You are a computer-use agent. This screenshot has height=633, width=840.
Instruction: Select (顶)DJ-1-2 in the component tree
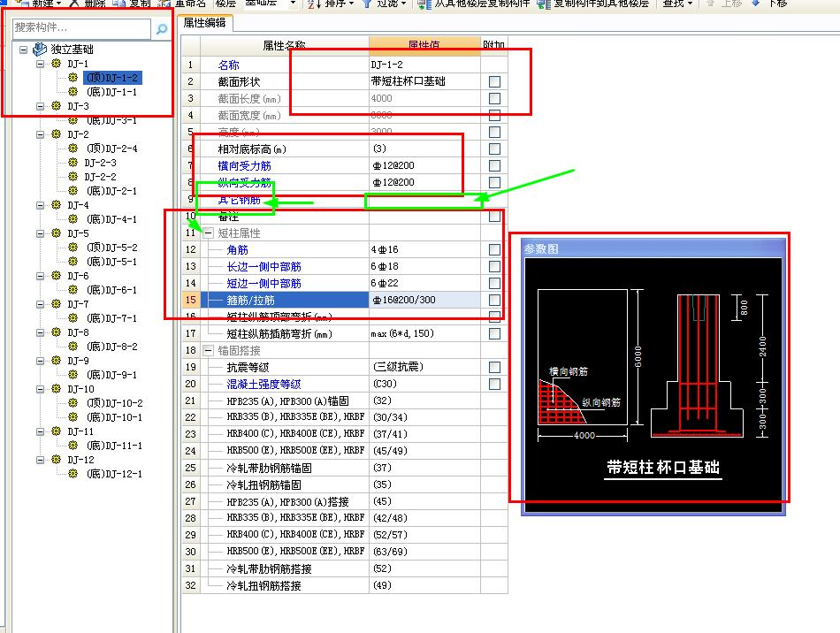click(112, 78)
